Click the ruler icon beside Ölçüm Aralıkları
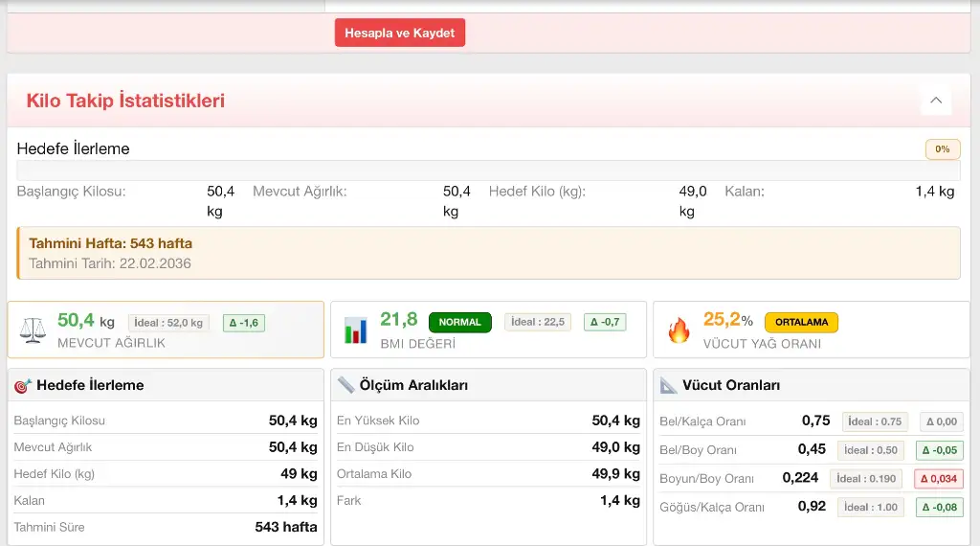The height and width of the screenshot is (546, 980). [x=345, y=386]
